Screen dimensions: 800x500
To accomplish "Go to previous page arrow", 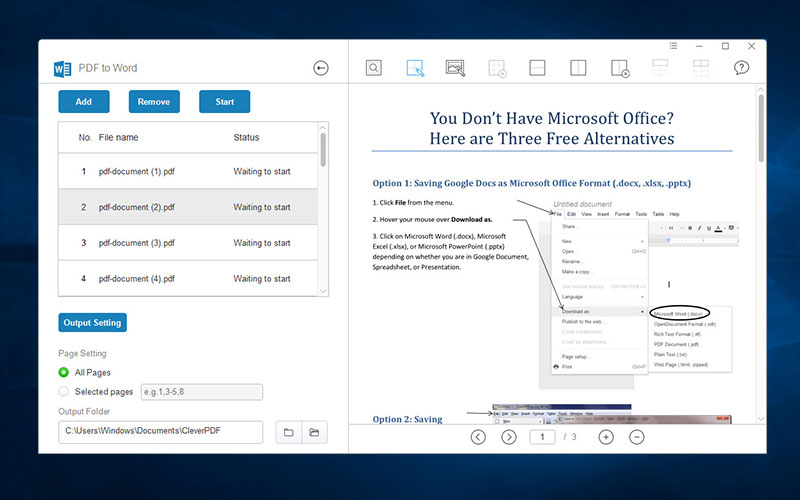I will 478,437.
